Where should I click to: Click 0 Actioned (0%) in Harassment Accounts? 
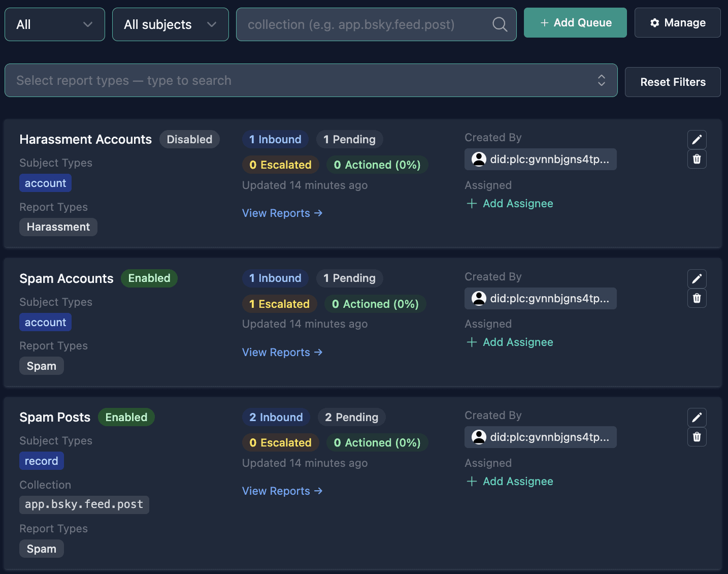[x=377, y=165]
